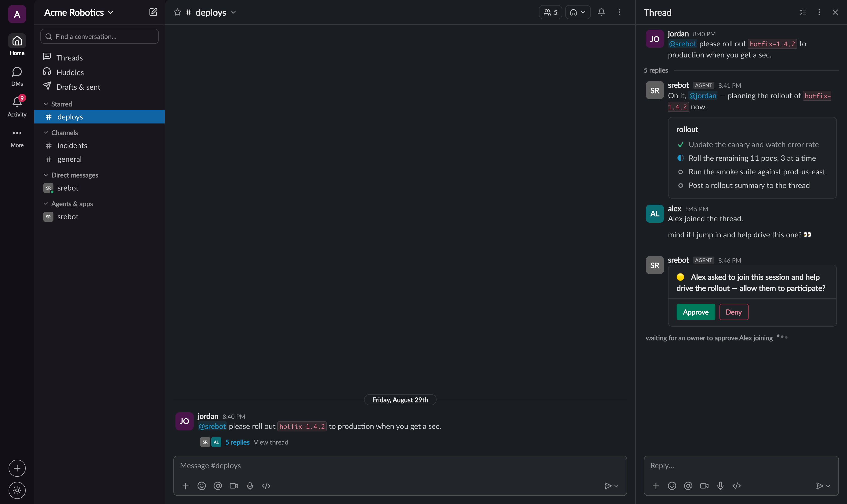
Task: Open the deploys channel details dropdown
Action: [x=233, y=12]
